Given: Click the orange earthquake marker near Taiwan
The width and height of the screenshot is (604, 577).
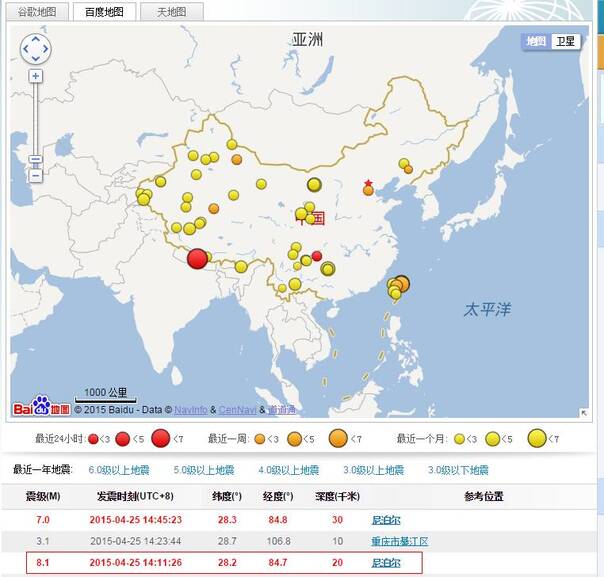Looking at the screenshot, I should (x=401, y=284).
